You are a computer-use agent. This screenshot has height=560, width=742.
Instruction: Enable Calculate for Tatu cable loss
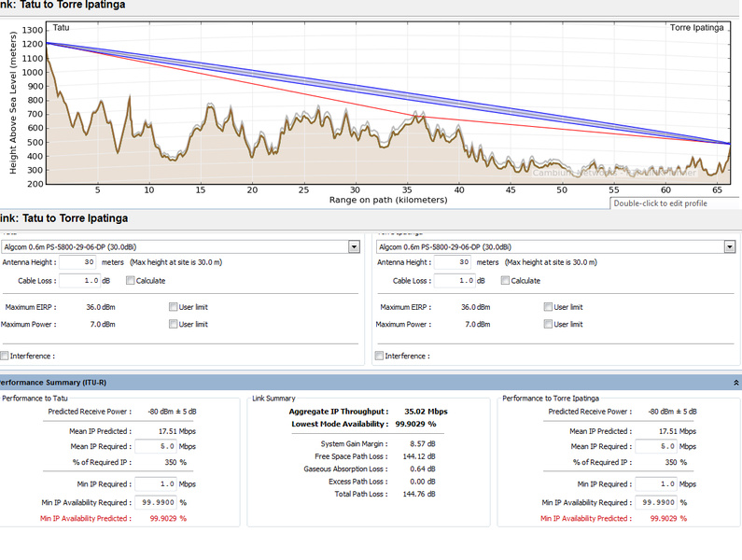pyautogui.click(x=130, y=281)
